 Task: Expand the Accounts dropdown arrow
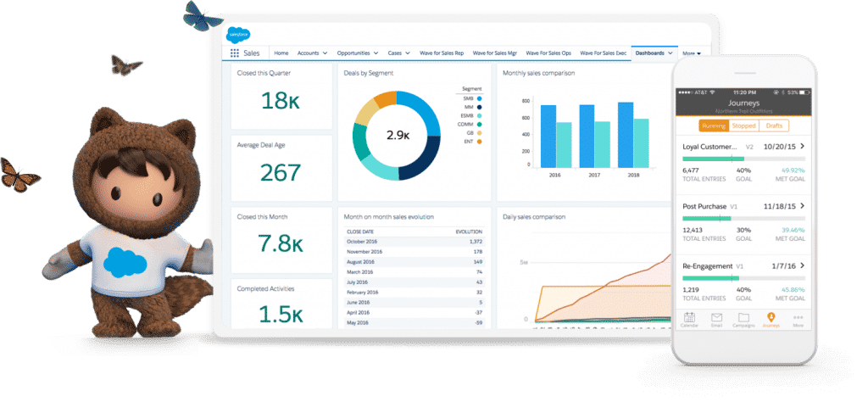pos(326,53)
